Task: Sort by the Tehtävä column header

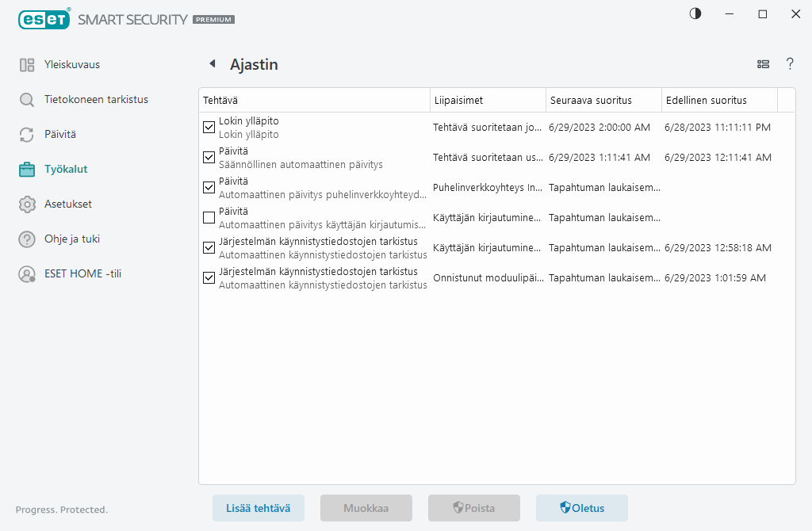Action: coord(313,101)
